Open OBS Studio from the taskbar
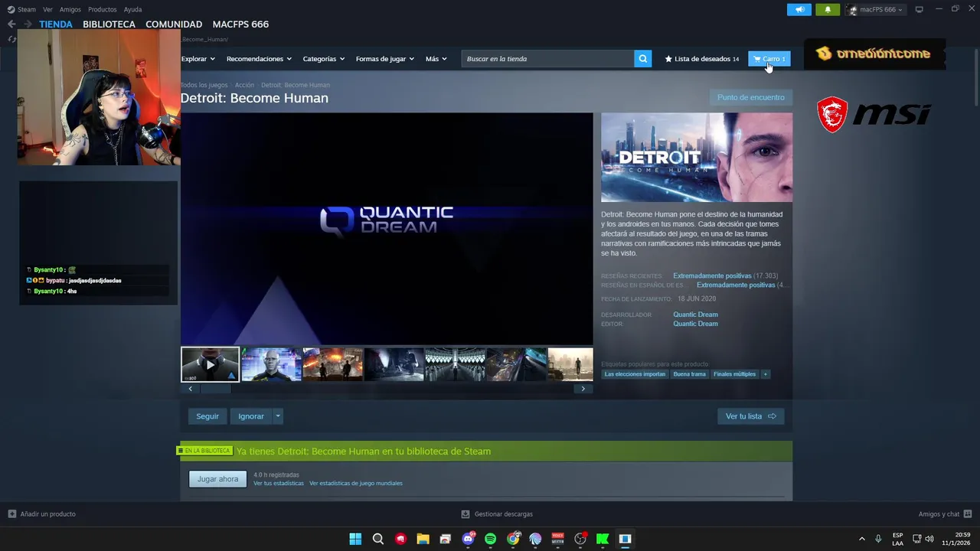This screenshot has width=980, height=551. pyautogui.click(x=580, y=539)
